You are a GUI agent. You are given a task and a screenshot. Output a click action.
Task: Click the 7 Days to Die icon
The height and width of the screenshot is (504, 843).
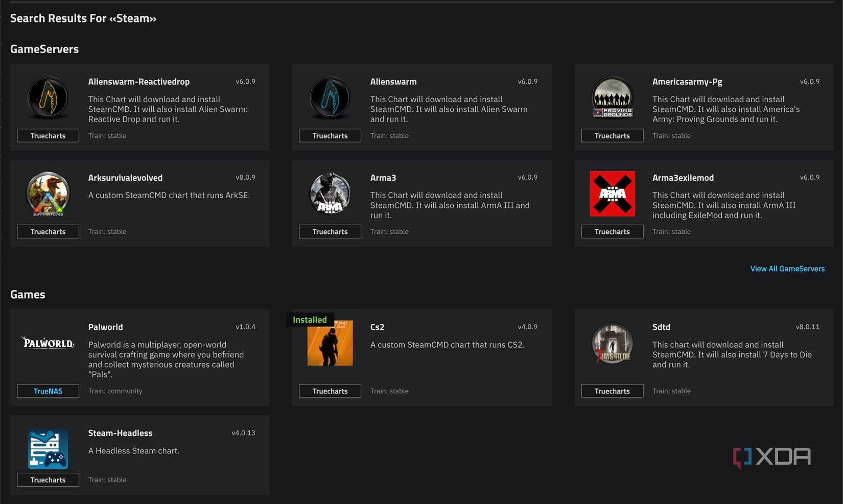coord(612,344)
